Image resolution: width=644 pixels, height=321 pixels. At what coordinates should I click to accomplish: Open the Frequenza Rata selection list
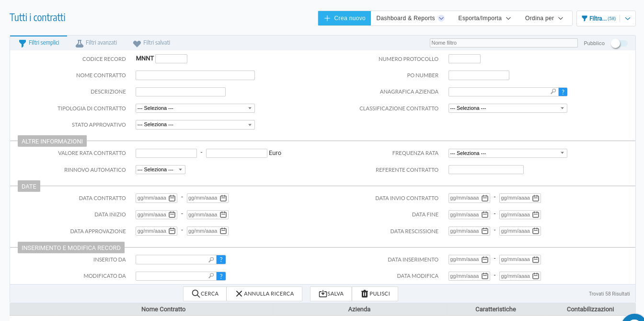pos(562,153)
